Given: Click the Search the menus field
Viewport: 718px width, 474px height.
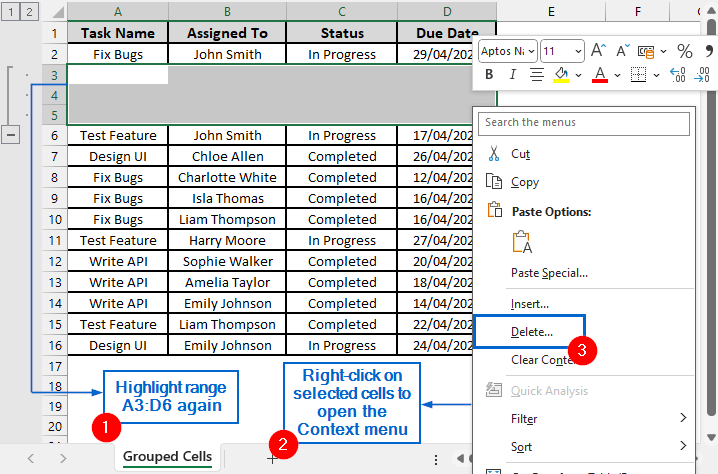Looking at the screenshot, I should pos(584,124).
